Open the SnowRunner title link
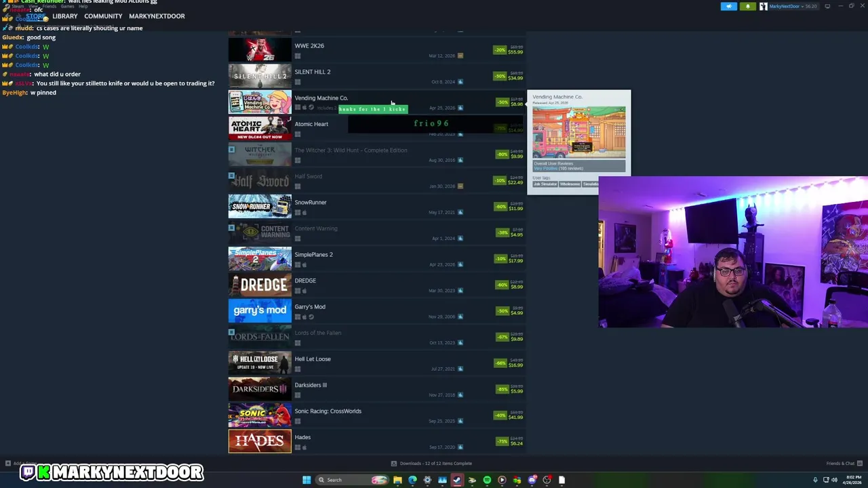868x488 pixels. point(310,203)
